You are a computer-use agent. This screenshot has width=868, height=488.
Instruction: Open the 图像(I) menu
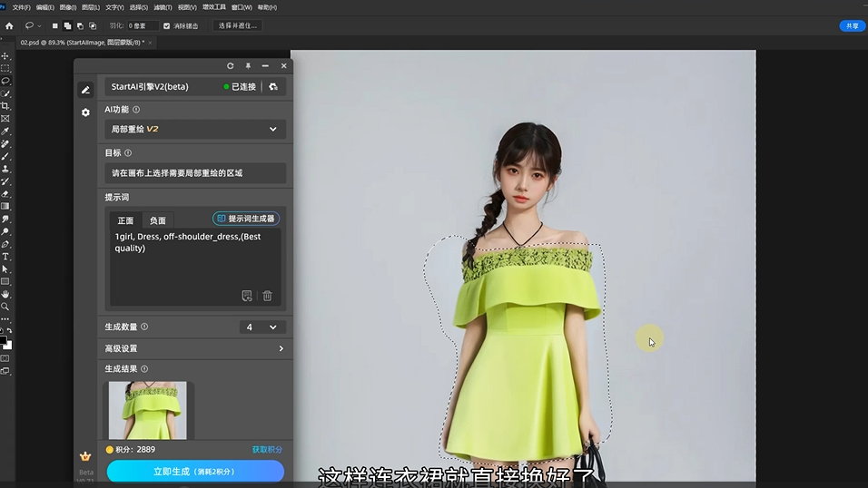click(67, 8)
